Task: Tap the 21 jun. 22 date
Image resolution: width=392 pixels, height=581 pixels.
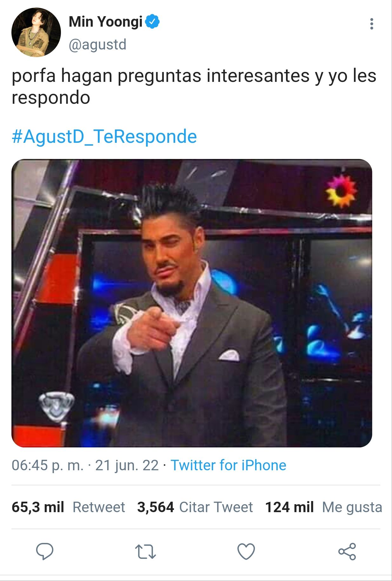Action: click(127, 465)
